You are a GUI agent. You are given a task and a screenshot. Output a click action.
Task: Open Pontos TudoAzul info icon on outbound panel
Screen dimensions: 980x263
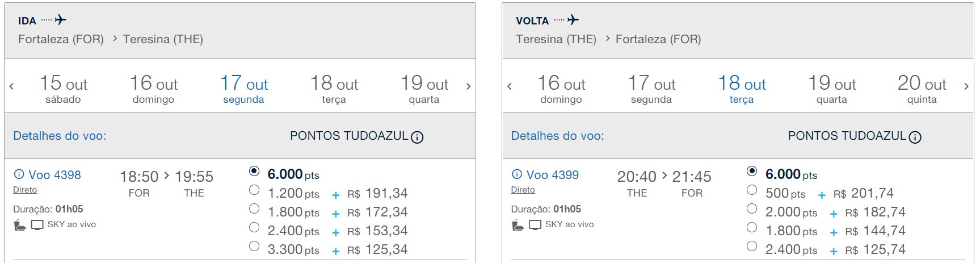coord(417,137)
